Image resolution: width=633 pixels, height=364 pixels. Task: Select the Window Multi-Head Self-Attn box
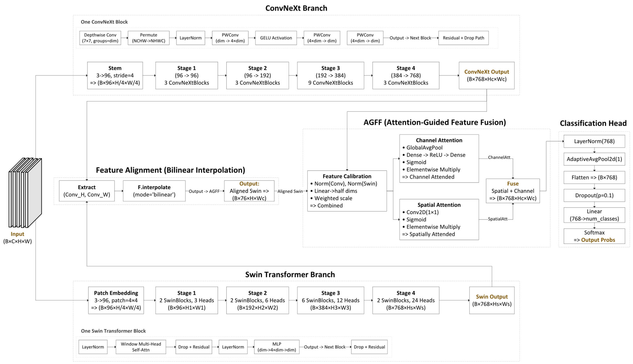141,347
